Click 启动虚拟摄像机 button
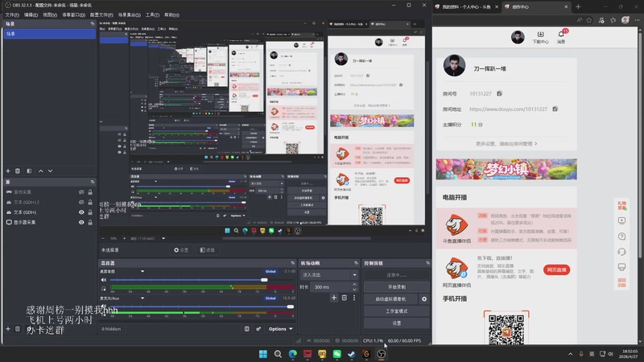The image size is (644, 362). click(x=390, y=299)
